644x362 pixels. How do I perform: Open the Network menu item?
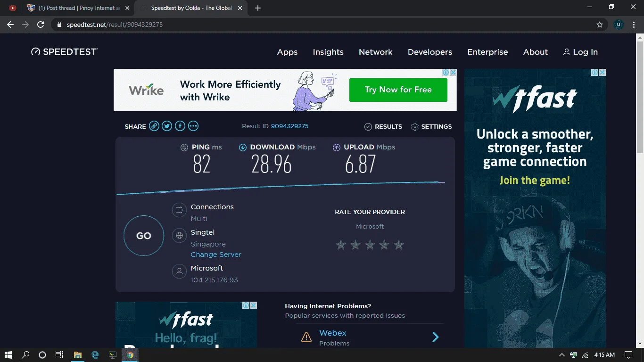click(376, 52)
